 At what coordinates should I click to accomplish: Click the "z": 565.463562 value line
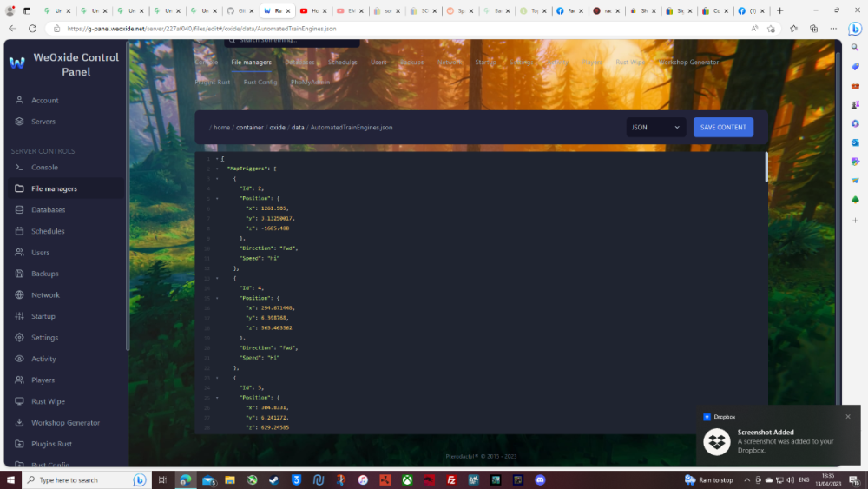pyautogui.click(x=269, y=327)
